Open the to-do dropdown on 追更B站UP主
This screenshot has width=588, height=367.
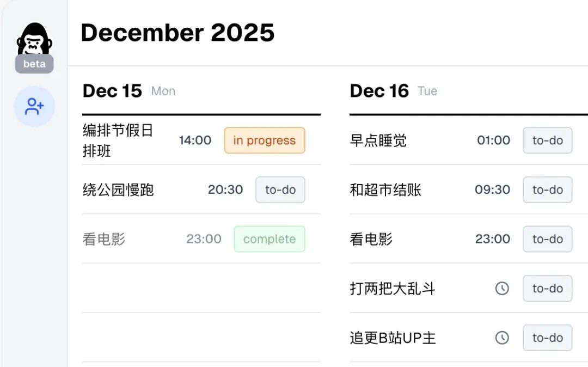(x=547, y=338)
